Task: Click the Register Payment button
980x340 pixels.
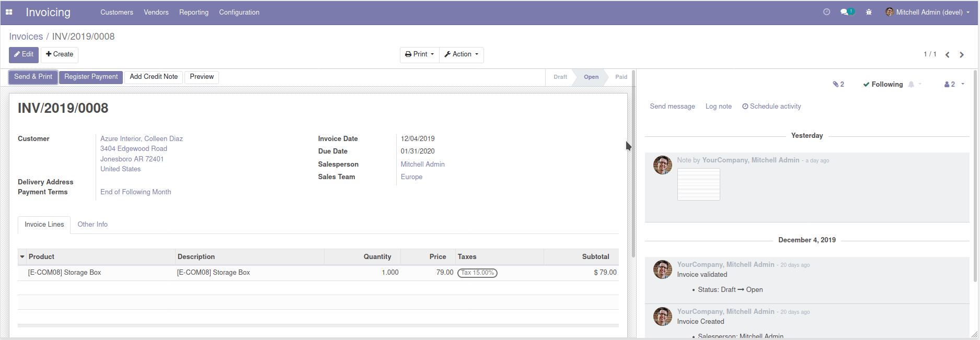Action: (91, 77)
